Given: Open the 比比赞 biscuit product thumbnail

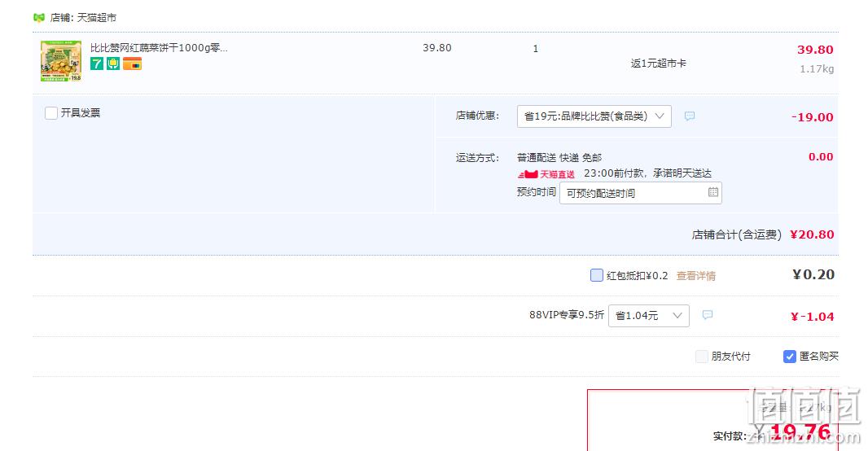Looking at the screenshot, I should (x=61, y=61).
